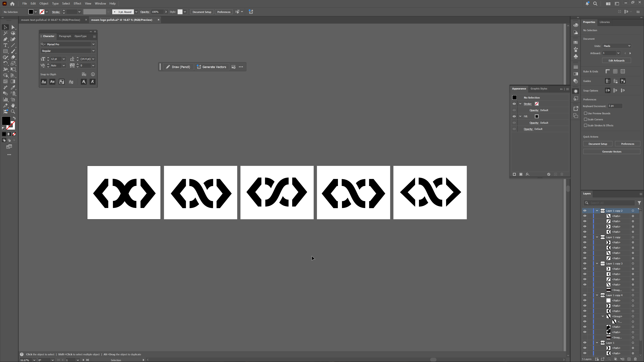
Task: Click the Rectangle tool
Action: tap(5, 51)
